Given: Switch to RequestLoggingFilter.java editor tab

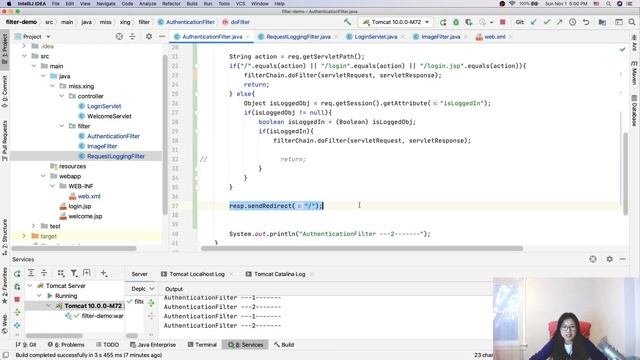Looking at the screenshot, I should coord(298,37).
